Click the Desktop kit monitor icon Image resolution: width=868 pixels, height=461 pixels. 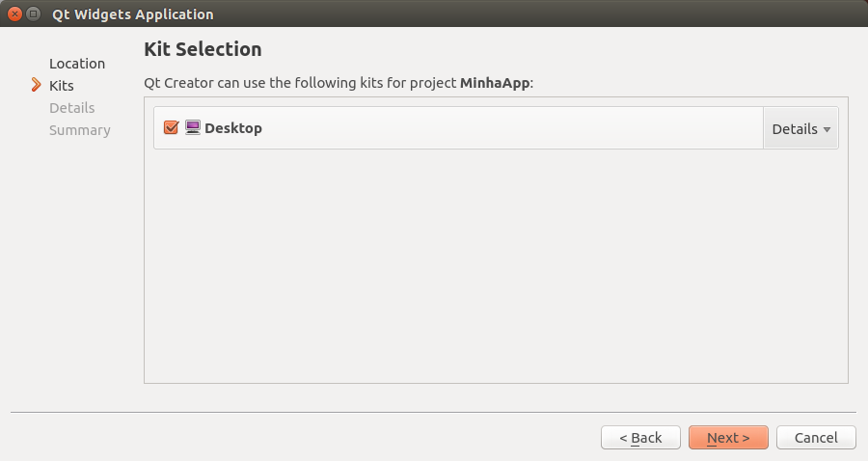pos(192,127)
